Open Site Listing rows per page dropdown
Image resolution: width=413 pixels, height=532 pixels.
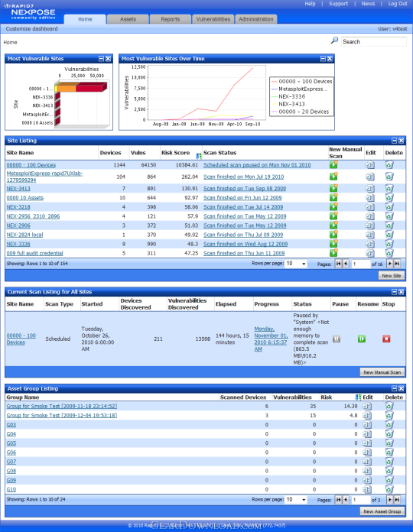296,264
